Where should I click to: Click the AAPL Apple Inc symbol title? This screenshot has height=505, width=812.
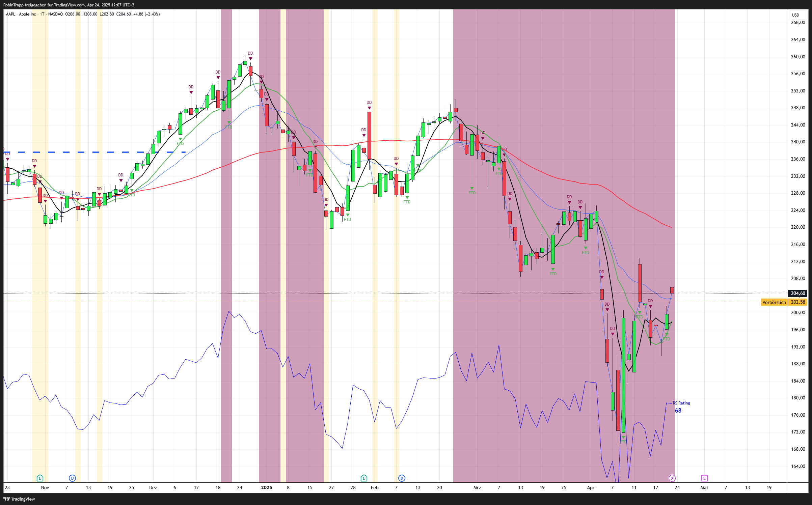(21, 14)
